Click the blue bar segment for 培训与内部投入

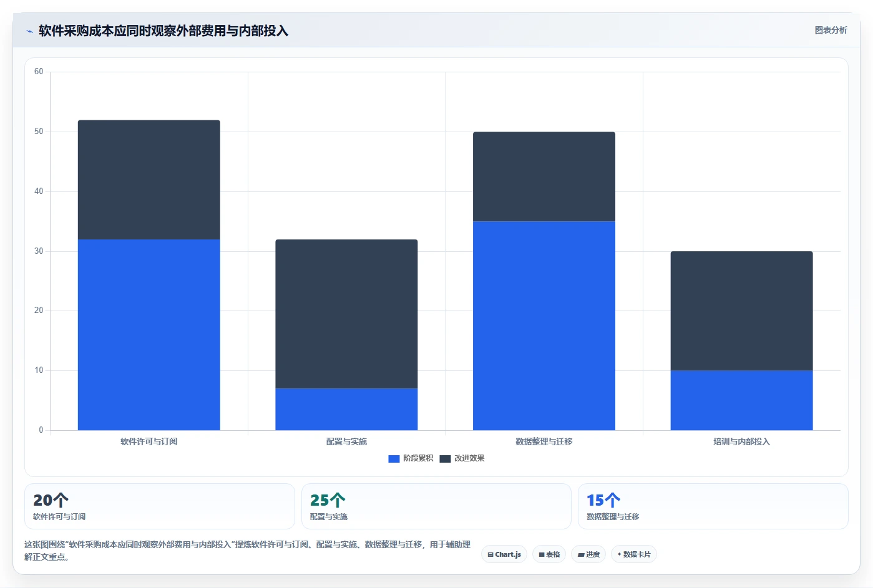point(741,400)
